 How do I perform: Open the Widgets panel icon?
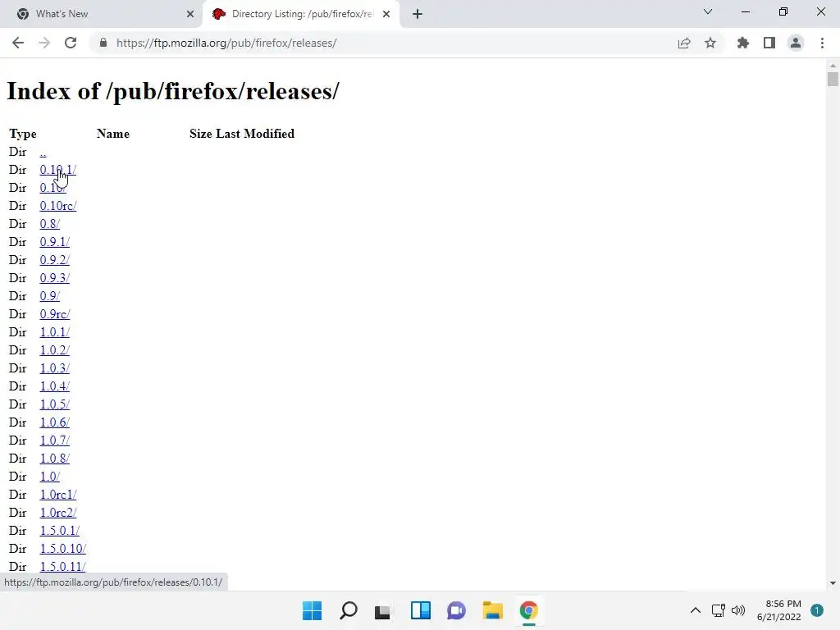pyautogui.click(x=421, y=610)
